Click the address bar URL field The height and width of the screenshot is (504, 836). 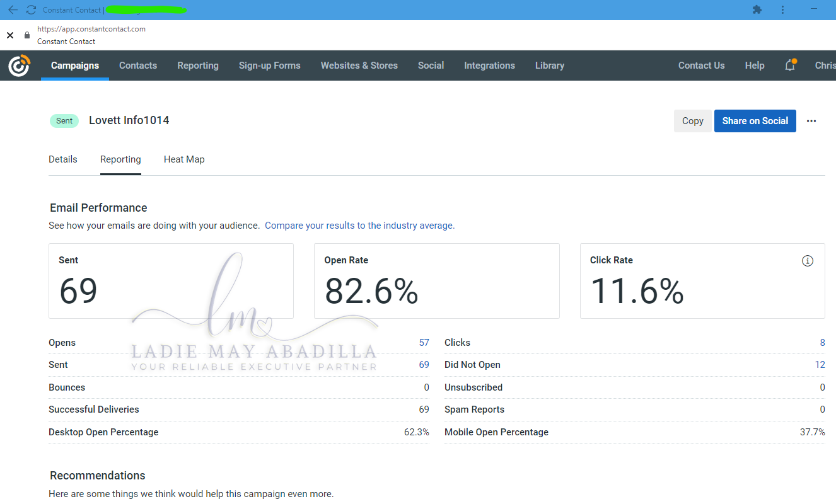pos(91,29)
